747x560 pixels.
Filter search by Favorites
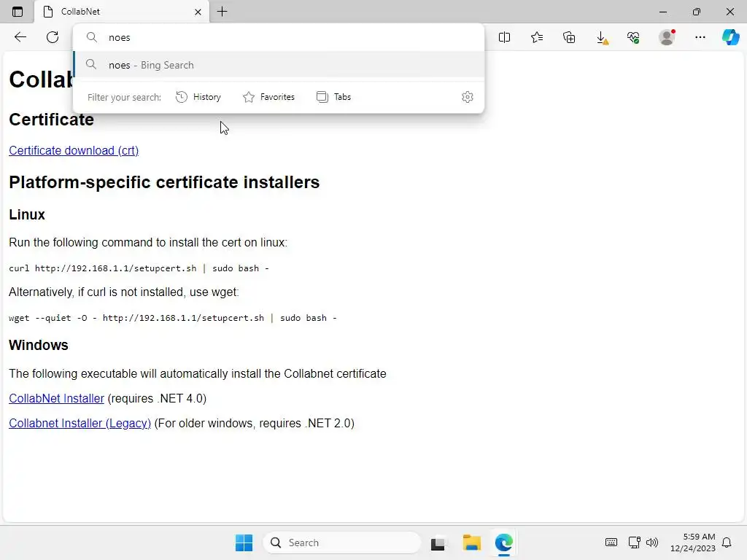(268, 97)
